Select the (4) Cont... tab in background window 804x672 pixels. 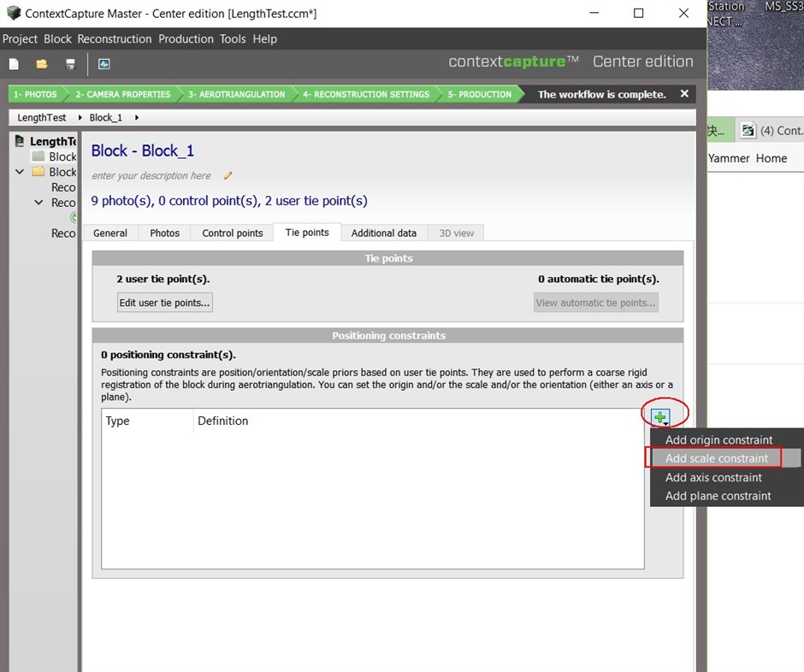point(771,131)
